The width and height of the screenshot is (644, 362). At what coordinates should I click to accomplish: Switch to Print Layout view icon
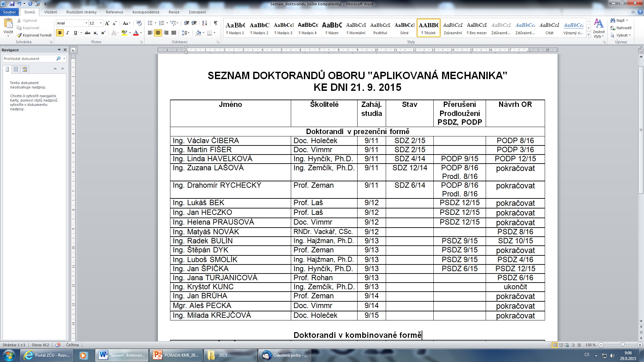point(554,345)
